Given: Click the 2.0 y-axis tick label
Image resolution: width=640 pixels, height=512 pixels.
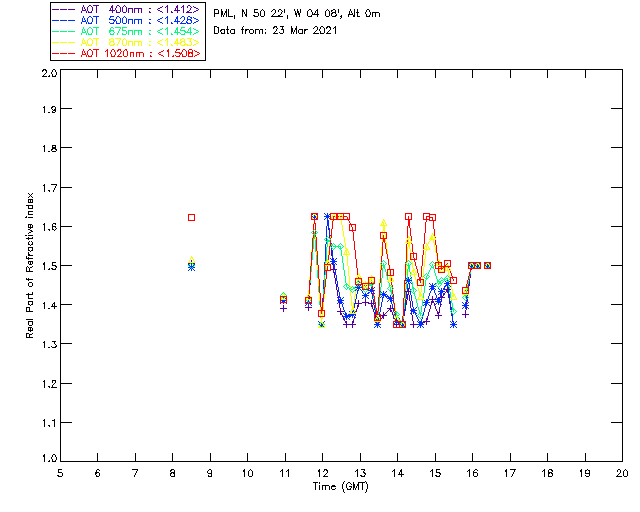Looking at the screenshot, I should point(47,74).
